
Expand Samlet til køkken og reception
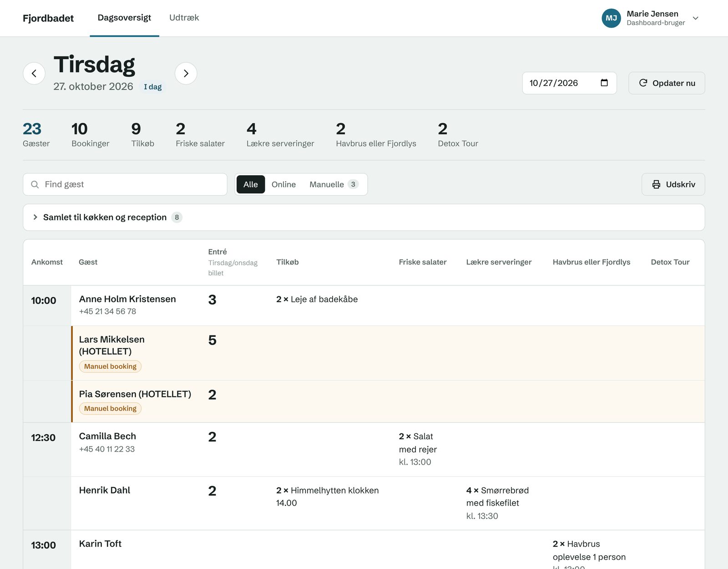click(x=364, y=217)
